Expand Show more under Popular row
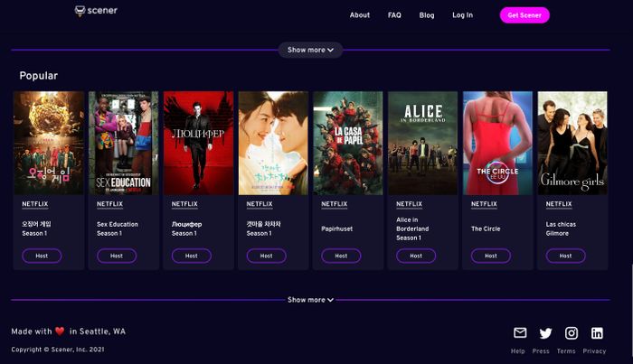Screen dimensions: 633x364 point(310,300)
